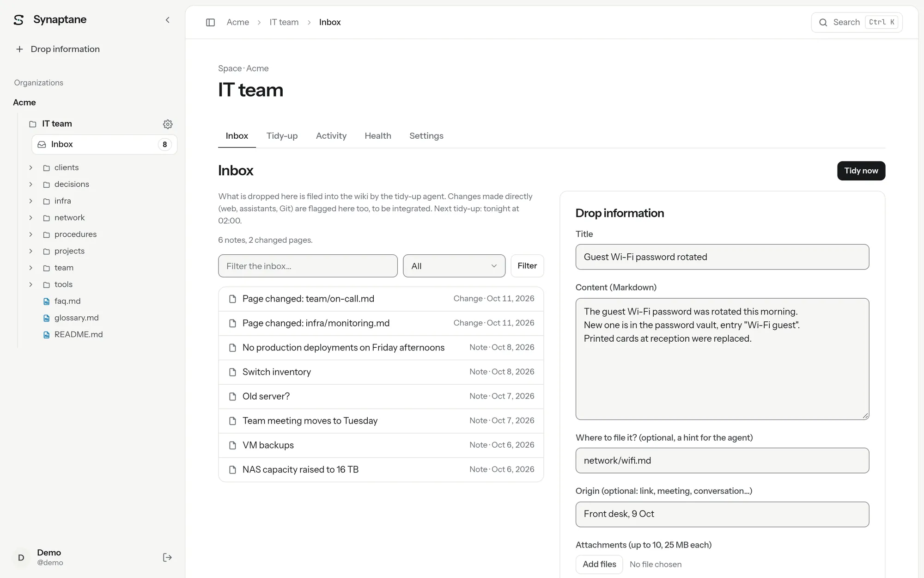Image resolution: width=924 pixels, height=578 pixels.
Task: Collapse the sidebar with the left chevron
Action: pyautogui.click(x=167, y=20)
